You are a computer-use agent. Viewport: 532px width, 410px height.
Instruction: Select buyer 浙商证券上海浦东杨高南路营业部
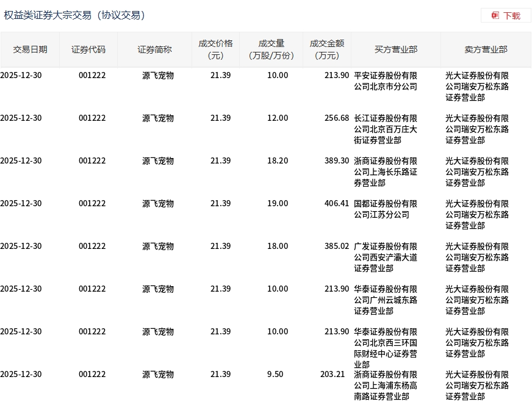click(x=386, y=386)
